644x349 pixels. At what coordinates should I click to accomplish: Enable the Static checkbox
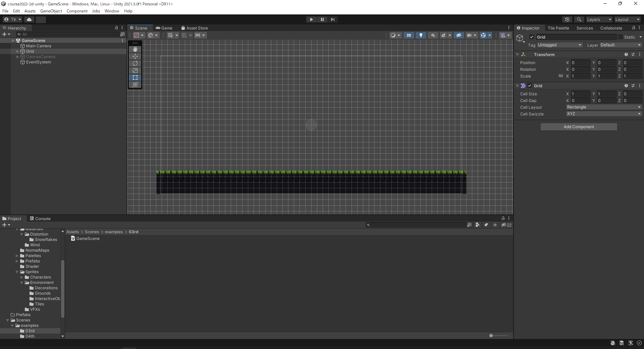coord(621,37)
